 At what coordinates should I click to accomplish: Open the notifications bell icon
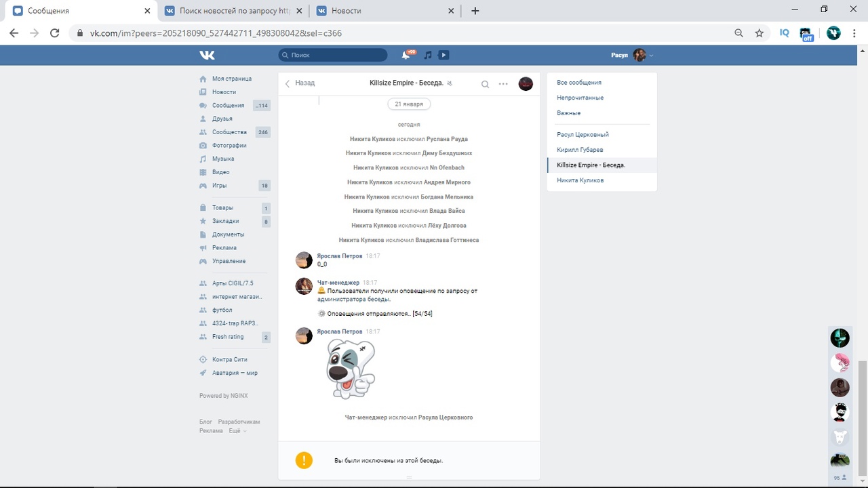click(406, 55)
